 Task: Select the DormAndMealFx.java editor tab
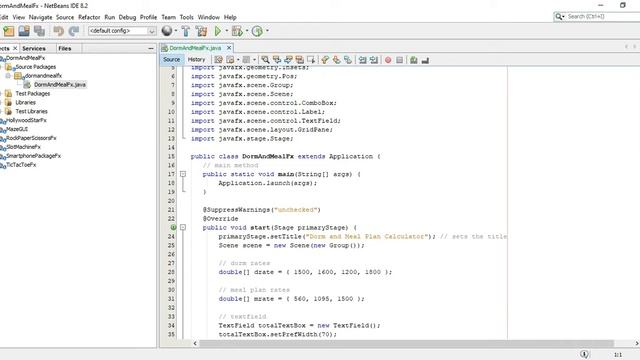tap(195, 48)
